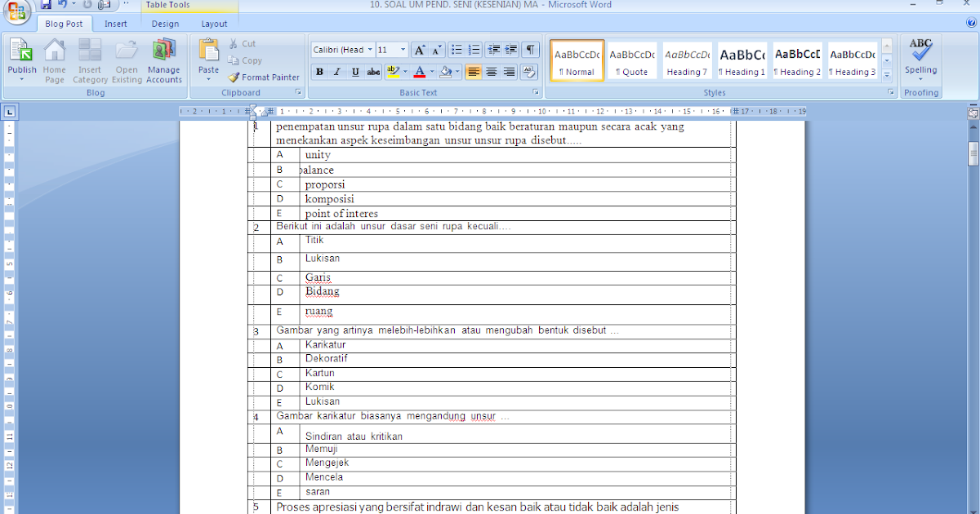The height and width of the screenshot is (514, 980).
Task: Click Open Existing post icon
Action: [127, 61]
